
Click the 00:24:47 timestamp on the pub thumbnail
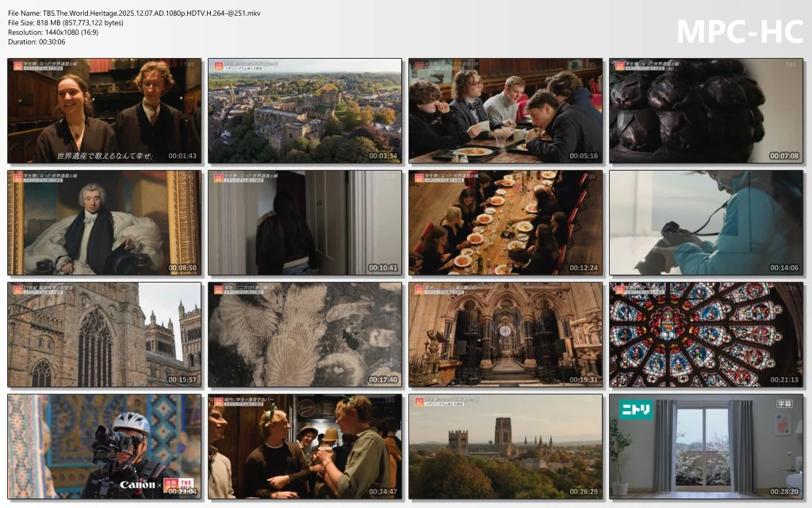click(x=384, y=491)
